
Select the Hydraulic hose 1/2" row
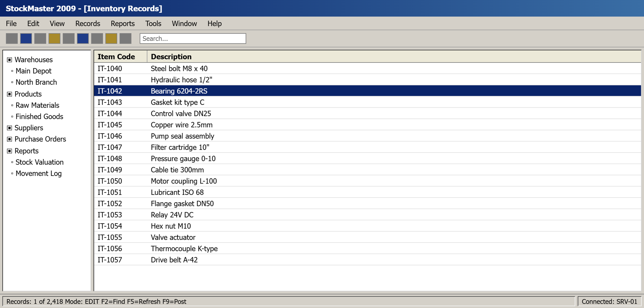click(367, 80)
